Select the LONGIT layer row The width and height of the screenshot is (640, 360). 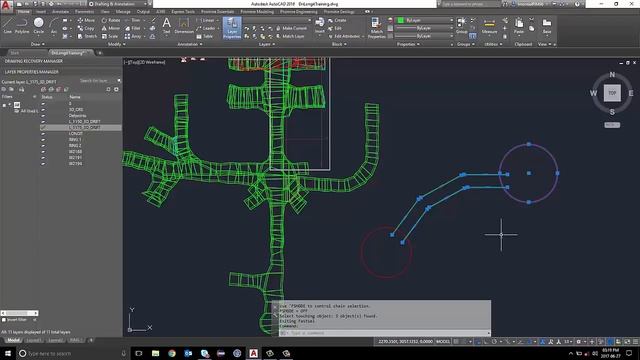click(x=81, y=133)
